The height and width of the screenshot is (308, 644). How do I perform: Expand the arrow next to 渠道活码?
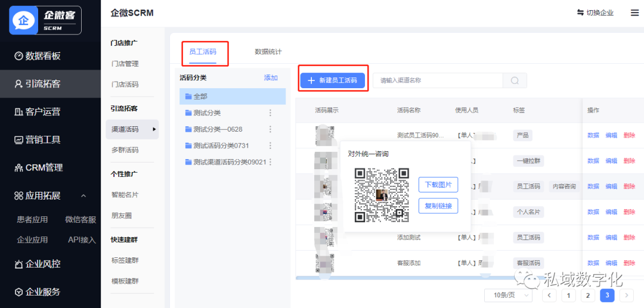click(x=154, y=129)
